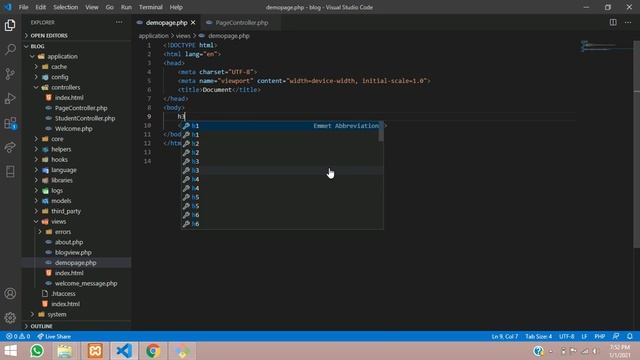Image resolution: width=640 pixels, height=360 pixels.
Task: Open the remote explorer monitor icon in activity bar
Action: point(10,171)
